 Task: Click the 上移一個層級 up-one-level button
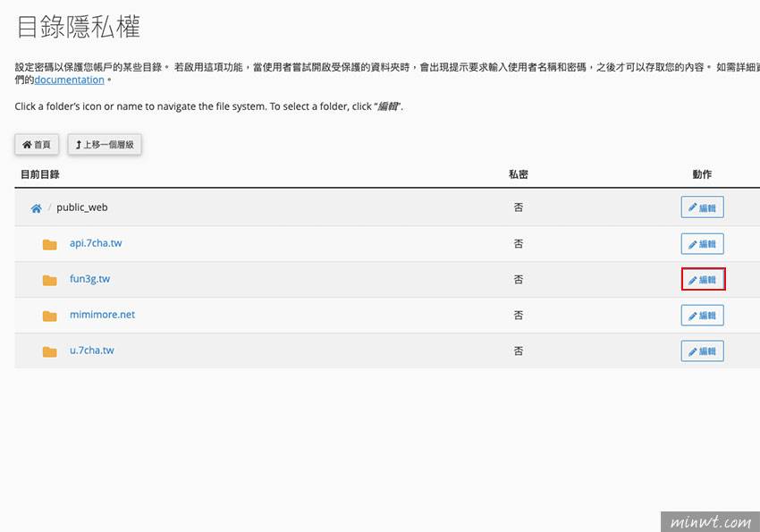pos(105,144)
